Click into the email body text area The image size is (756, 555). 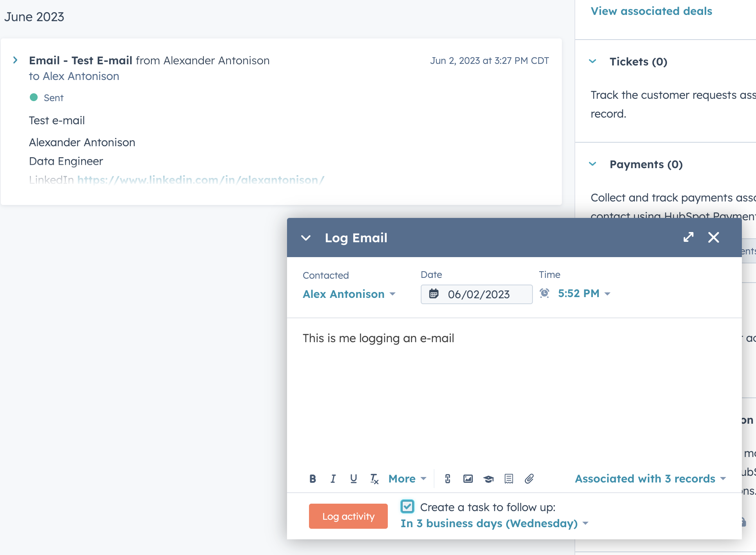(514, 392)
